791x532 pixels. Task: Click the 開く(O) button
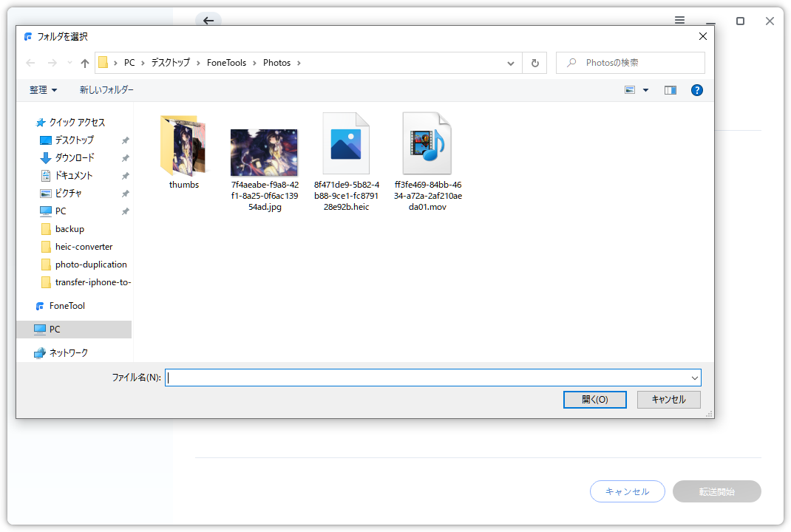click(594, 399)
